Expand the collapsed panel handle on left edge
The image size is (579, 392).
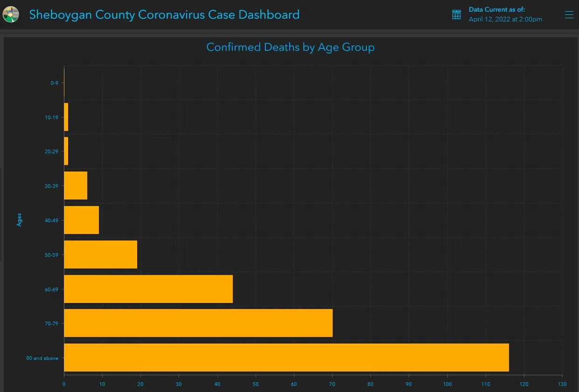[x=1, y=214]
